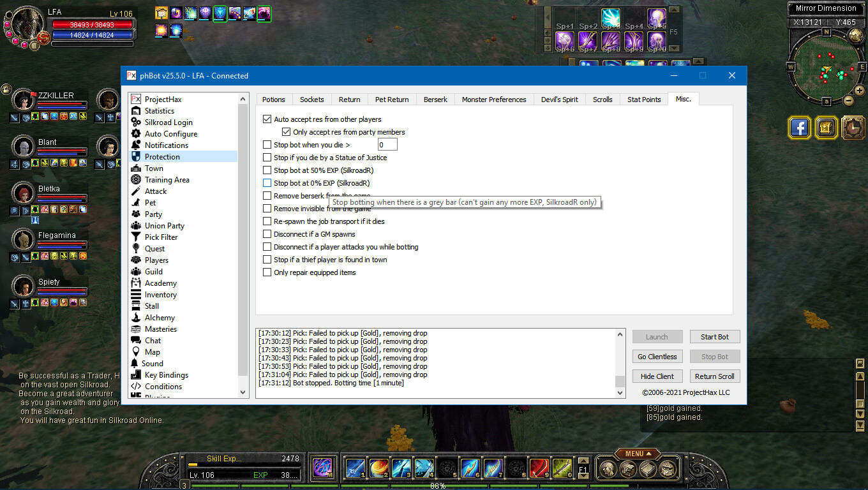Expand the game MENU button
The height and width of the screenshot is (490, 868).
pos(638,454)
